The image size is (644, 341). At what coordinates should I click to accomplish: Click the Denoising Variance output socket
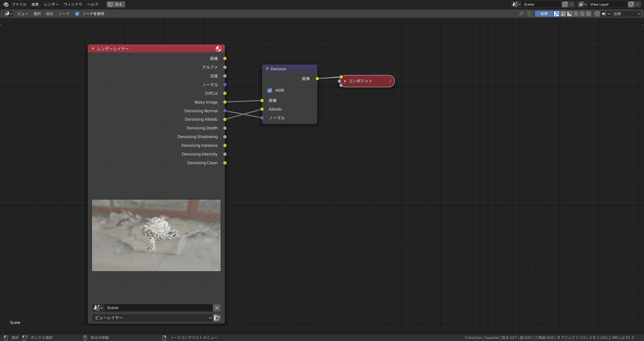[x=225, y=145]
